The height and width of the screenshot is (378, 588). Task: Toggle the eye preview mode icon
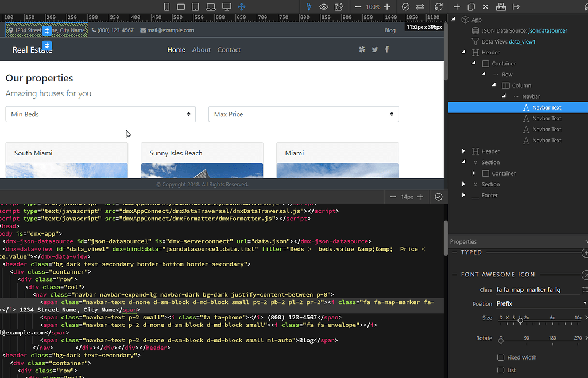324,7
